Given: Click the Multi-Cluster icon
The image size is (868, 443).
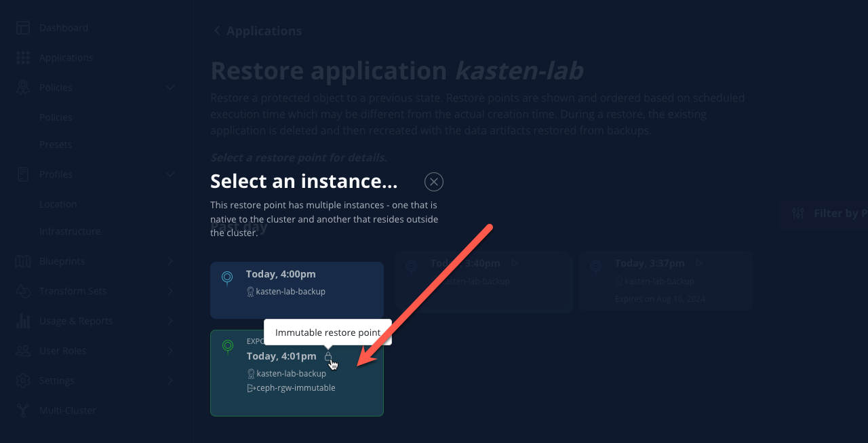Looking at the screenshot, I should [23, 410].
